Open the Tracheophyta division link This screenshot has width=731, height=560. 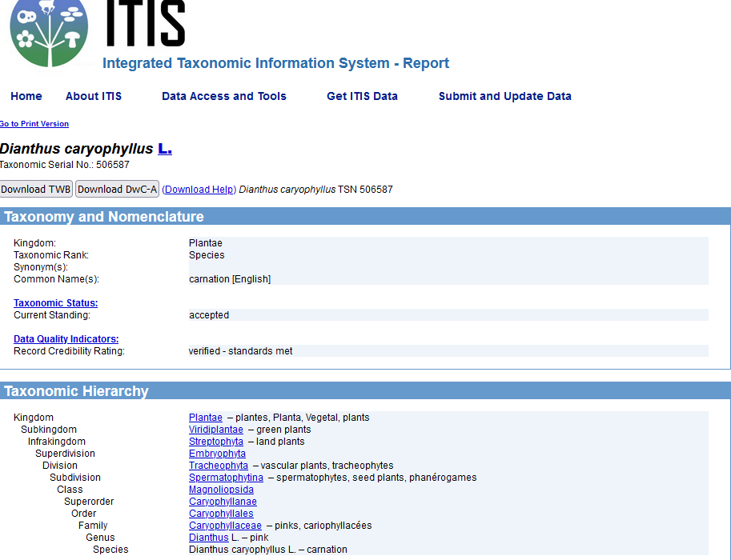(219, 466)
